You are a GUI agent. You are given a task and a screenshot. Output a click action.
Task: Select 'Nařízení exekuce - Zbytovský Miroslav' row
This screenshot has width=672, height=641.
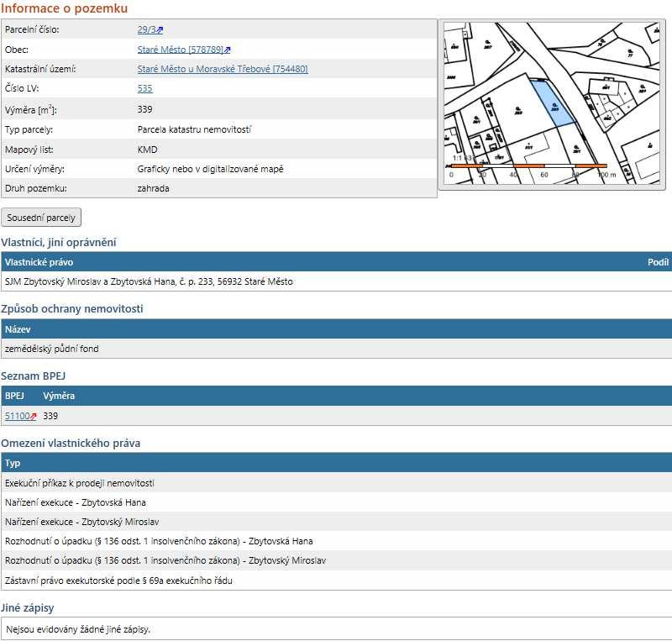point(336,522)
